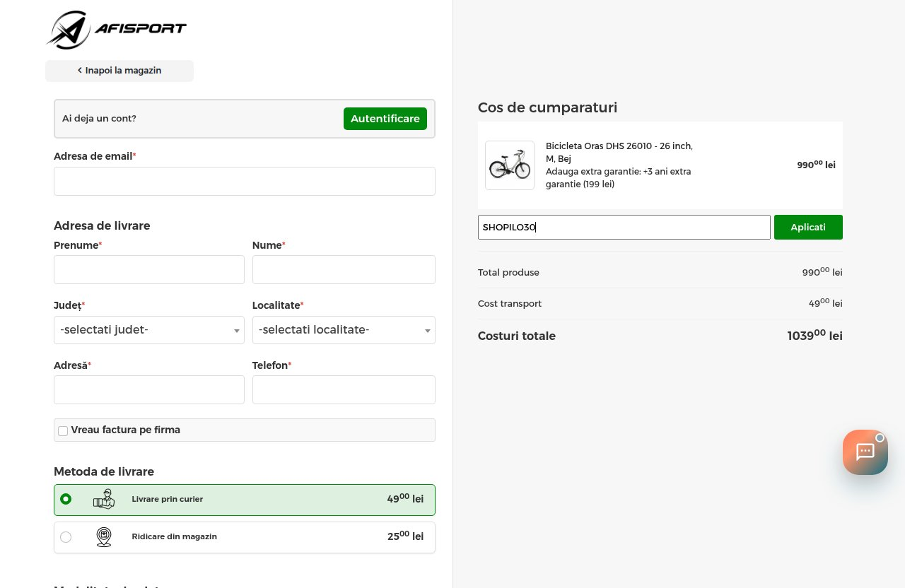905x588 pixels.
Task: Focus the Adresă input field
Action: pos(149,390)
